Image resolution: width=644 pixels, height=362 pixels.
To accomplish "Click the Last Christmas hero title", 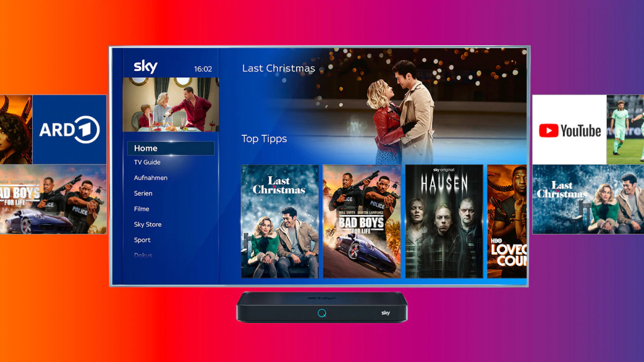I will click(279, 68).
